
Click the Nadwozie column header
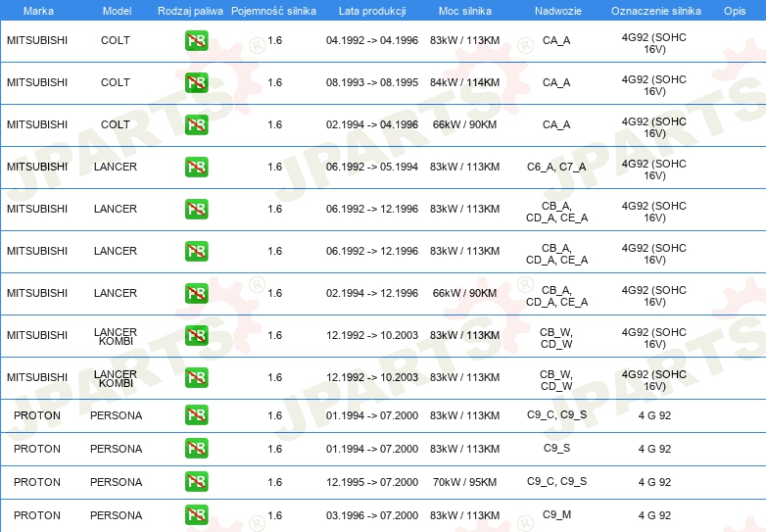pyautogui.click(x=558, y=11)
